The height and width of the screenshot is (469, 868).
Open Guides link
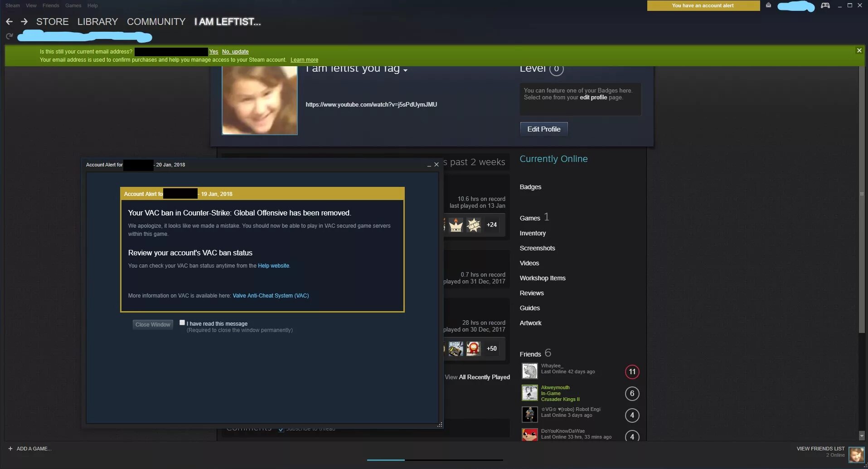[529, 308]
